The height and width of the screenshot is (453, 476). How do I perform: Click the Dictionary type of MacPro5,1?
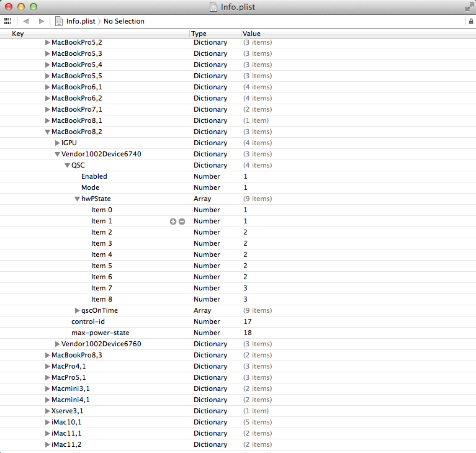(x=210, y=377)
